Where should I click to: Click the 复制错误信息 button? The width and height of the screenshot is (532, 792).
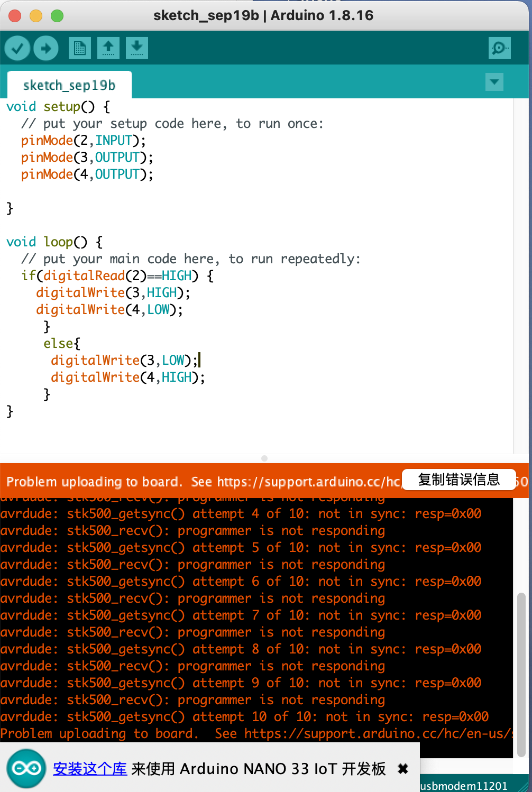[459, 480]
